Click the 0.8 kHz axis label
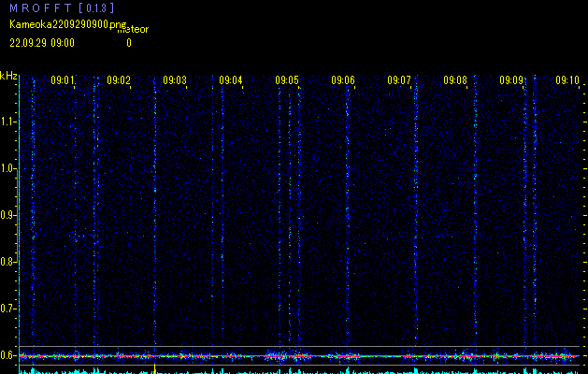The image size is (588, 374). pyautogui.click(x=7, y=262)
